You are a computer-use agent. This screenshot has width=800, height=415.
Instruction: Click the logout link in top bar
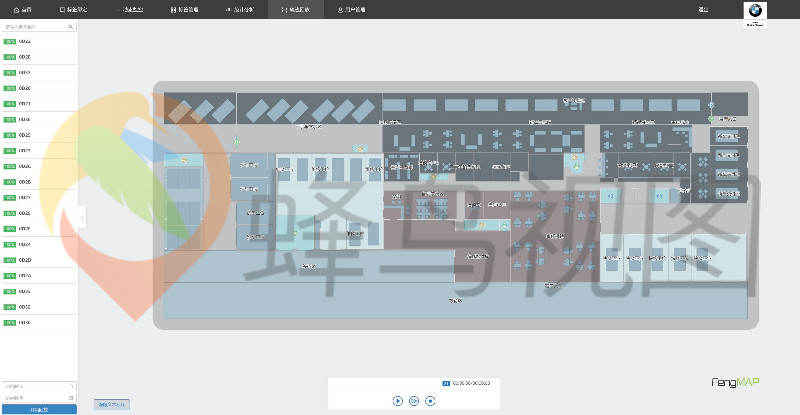tap(703, 9)
